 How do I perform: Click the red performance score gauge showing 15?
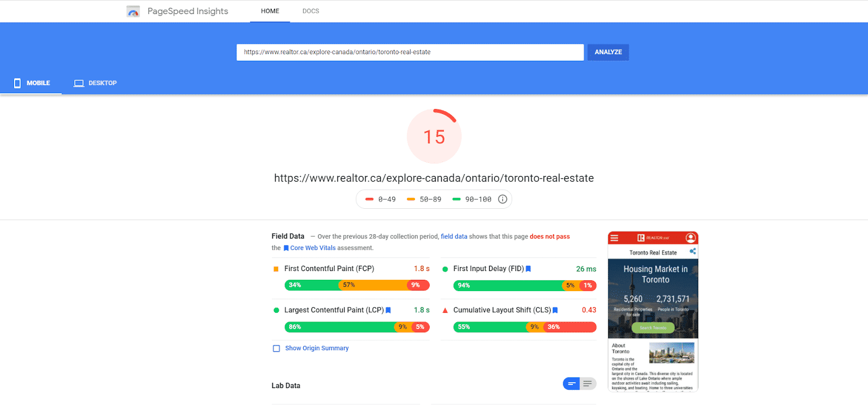[434, 137]
